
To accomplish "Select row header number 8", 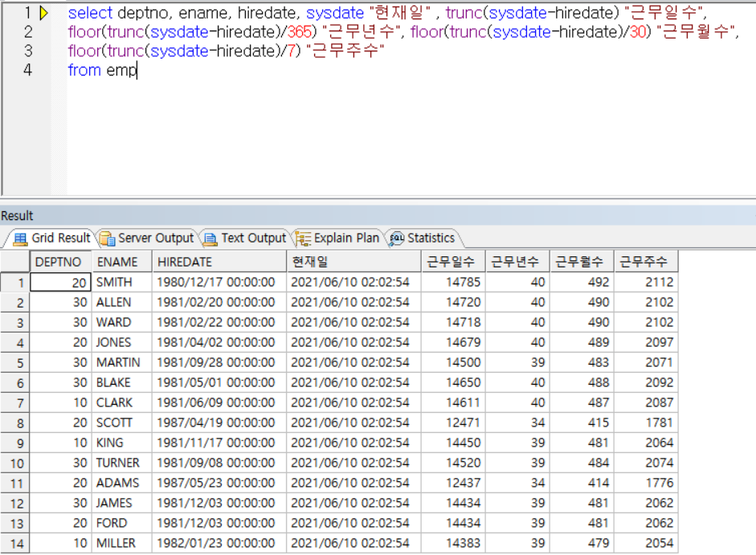I will click(15, 423).
